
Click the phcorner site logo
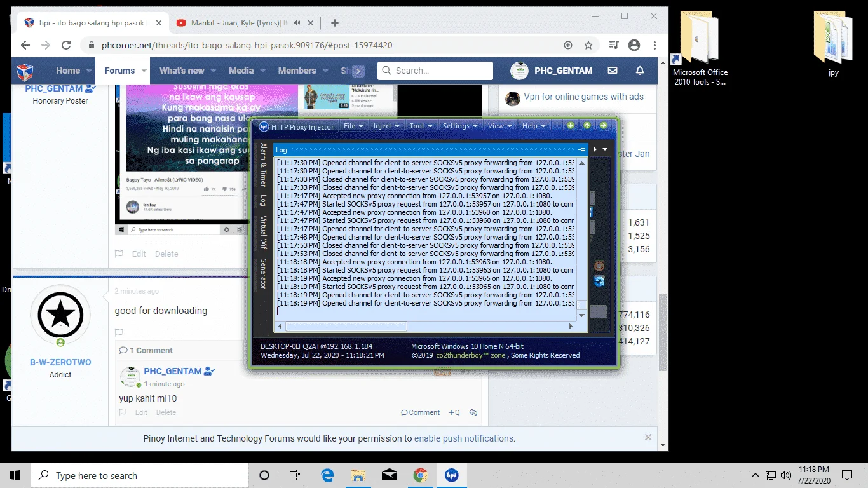25,71
